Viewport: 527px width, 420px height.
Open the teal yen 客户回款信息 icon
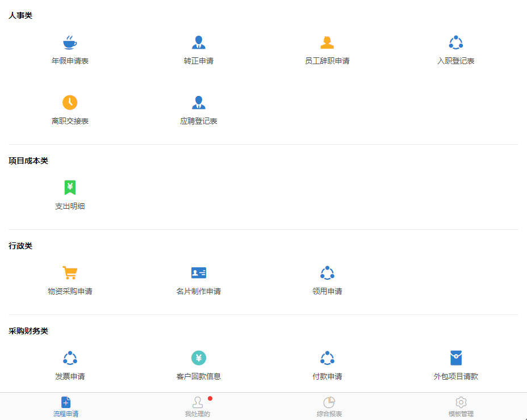[x=198, y=358]
